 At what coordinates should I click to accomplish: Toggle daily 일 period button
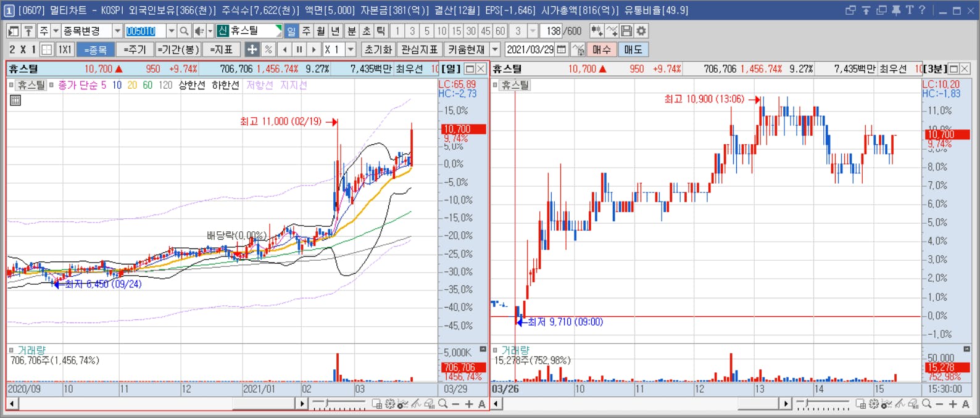pos(291,31)
